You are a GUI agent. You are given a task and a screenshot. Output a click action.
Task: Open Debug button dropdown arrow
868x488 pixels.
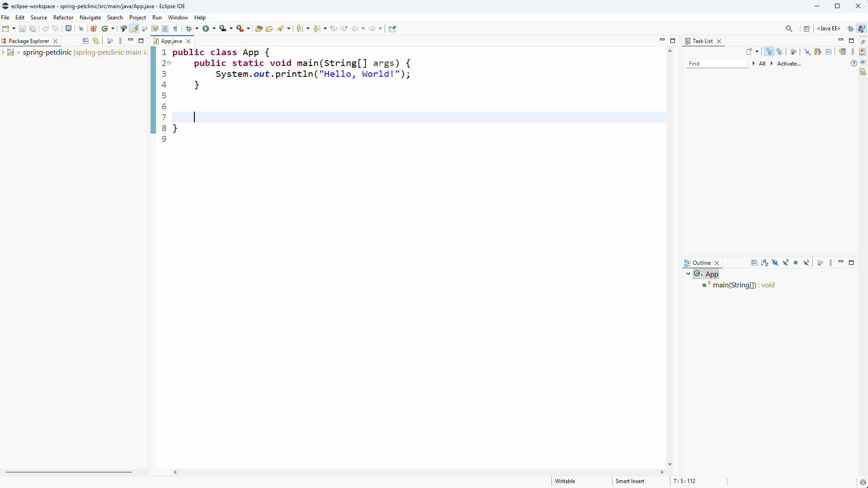pos(197,28)
